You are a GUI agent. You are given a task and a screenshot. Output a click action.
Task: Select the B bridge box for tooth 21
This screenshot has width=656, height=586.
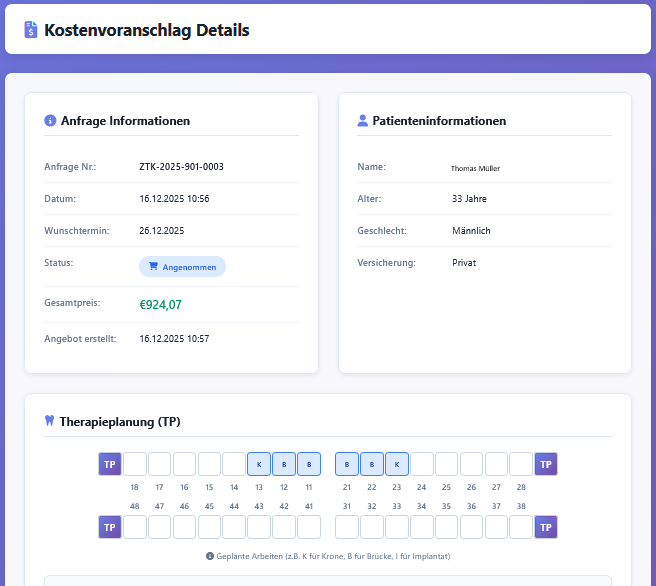click(347, 464)
